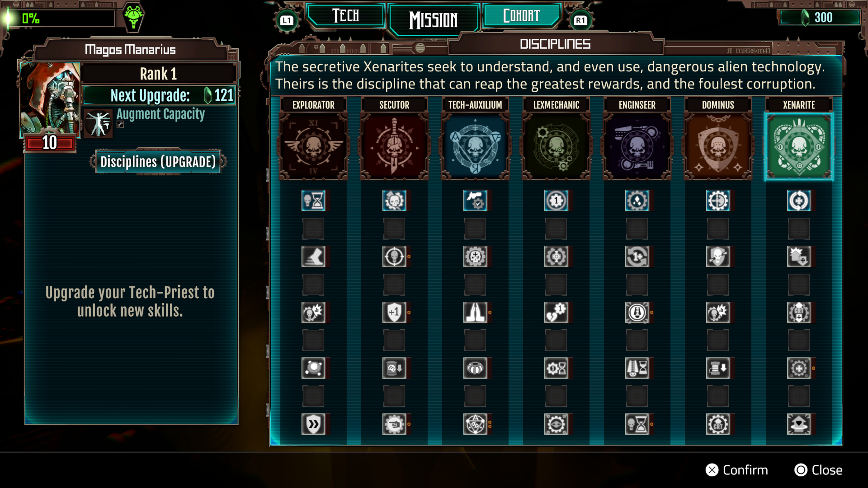Select the Xenarite discipline emblem
Screen dimensions: 868x488
tap(799, 147)
